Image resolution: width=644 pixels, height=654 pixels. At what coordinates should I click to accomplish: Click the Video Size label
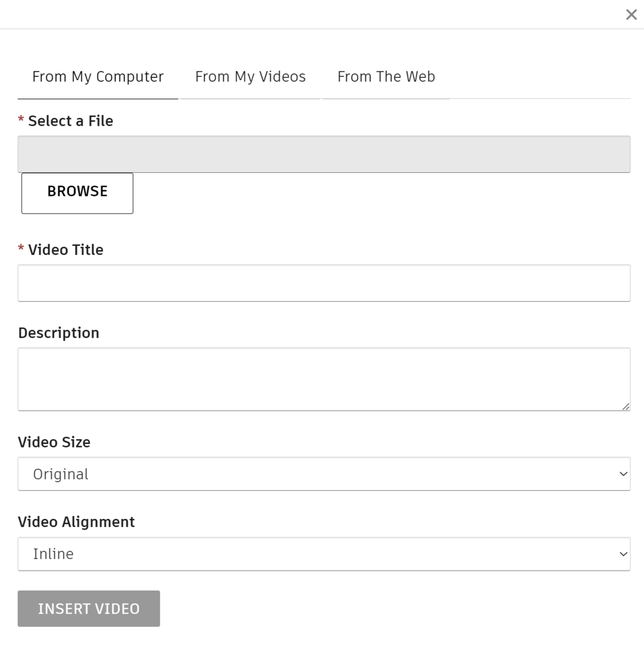point(54,443)
